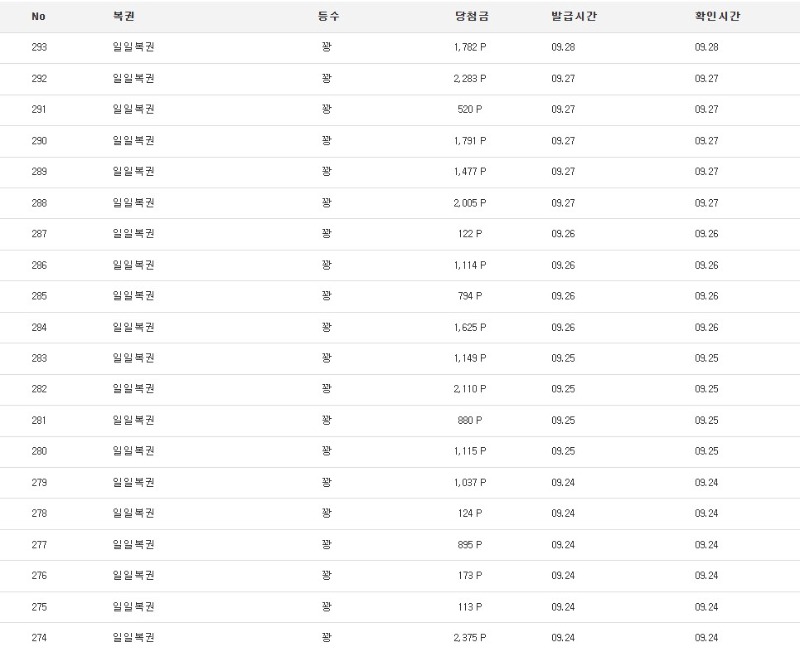Screen dimensions: 800x657
Task: Select the 2,005 P prize entry
Action: pos(469,203)
